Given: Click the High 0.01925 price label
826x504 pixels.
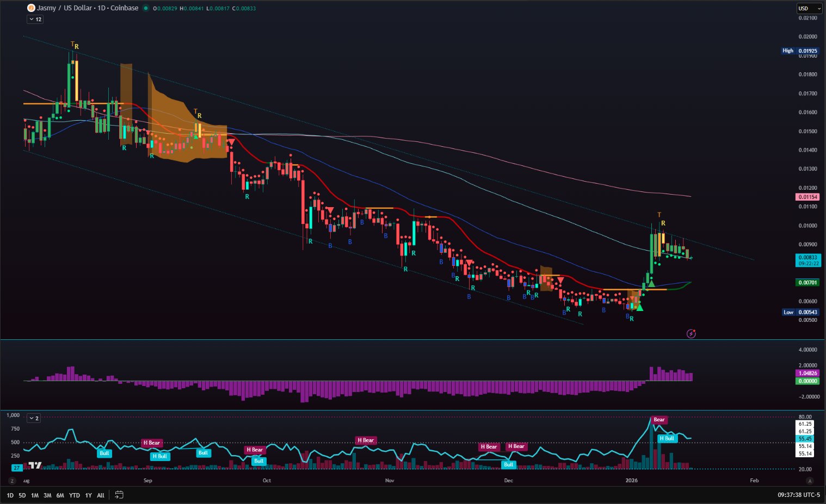Looking at the screenshot, I should pyautogui.click(x=800, y=51).
